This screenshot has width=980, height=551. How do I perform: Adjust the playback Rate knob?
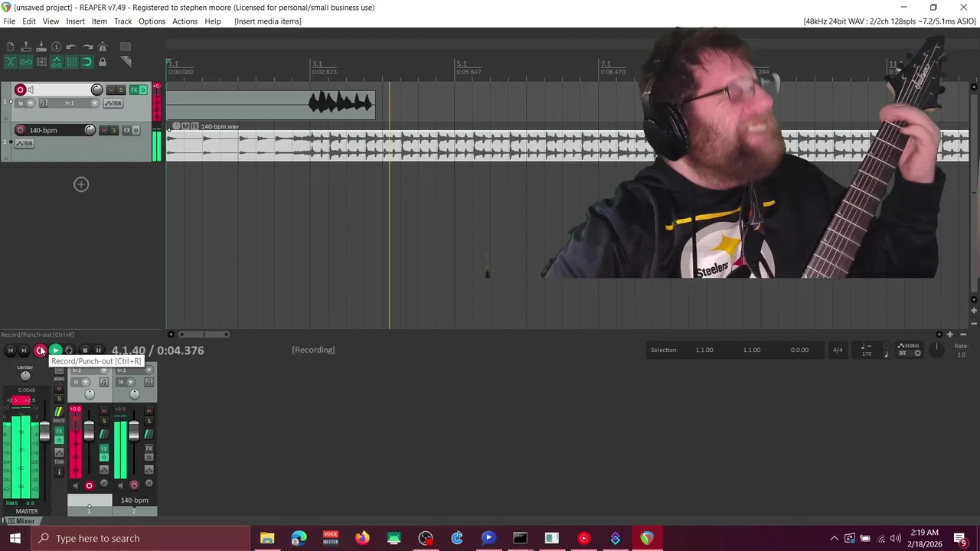pos(936,349)
